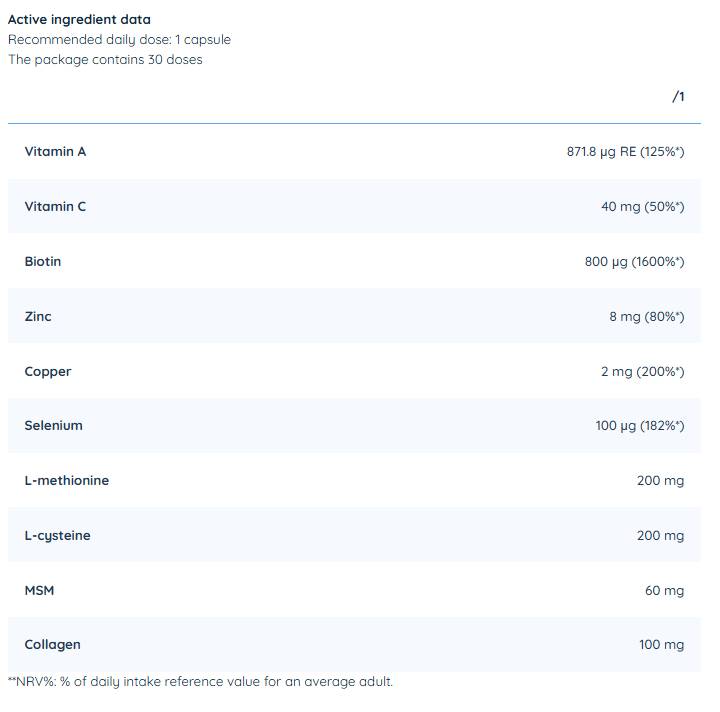Viewport: 720px width, 712px height.
Task: Click the 871.8 µg RE value
Action: (x=625, y=152)
